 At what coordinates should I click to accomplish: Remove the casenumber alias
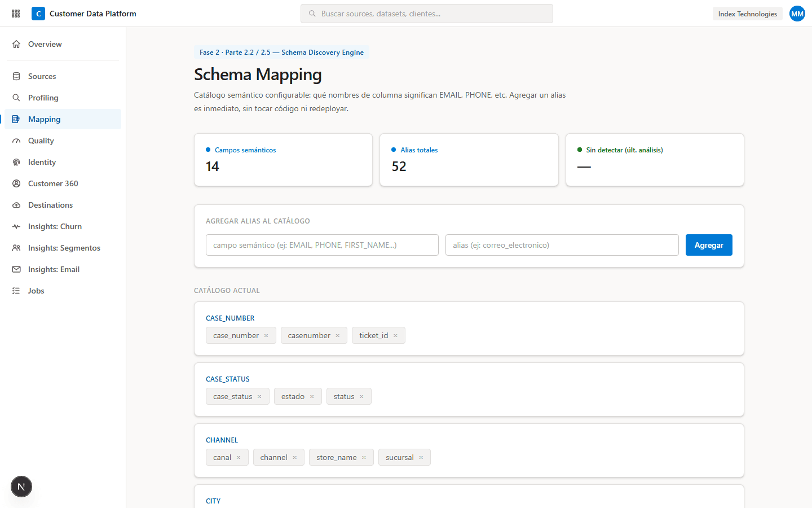[x=338, y=335]
